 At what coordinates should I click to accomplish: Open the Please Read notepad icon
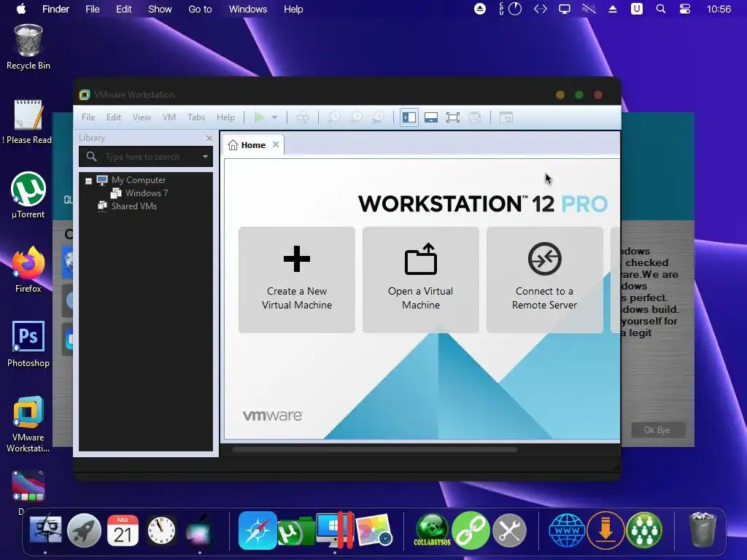coord(28,122)
